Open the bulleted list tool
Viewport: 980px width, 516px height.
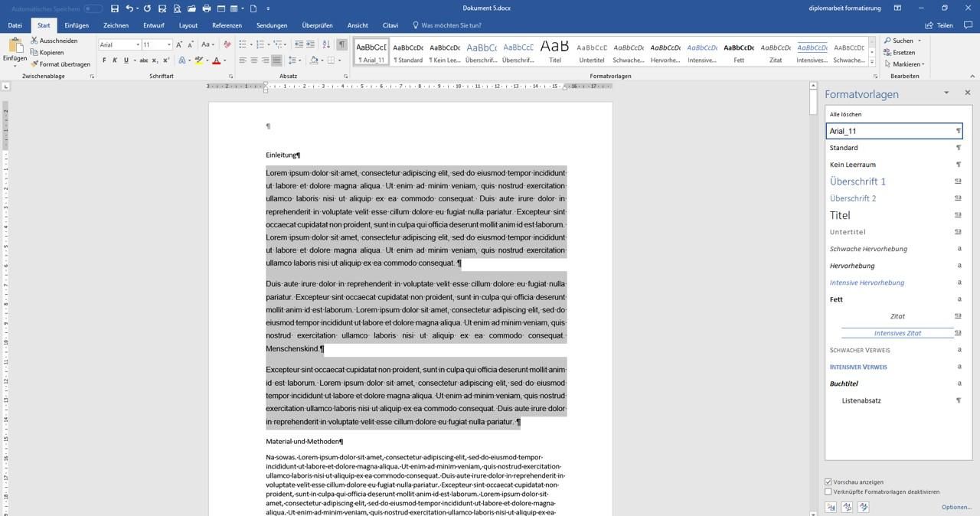tap(242, 44)
